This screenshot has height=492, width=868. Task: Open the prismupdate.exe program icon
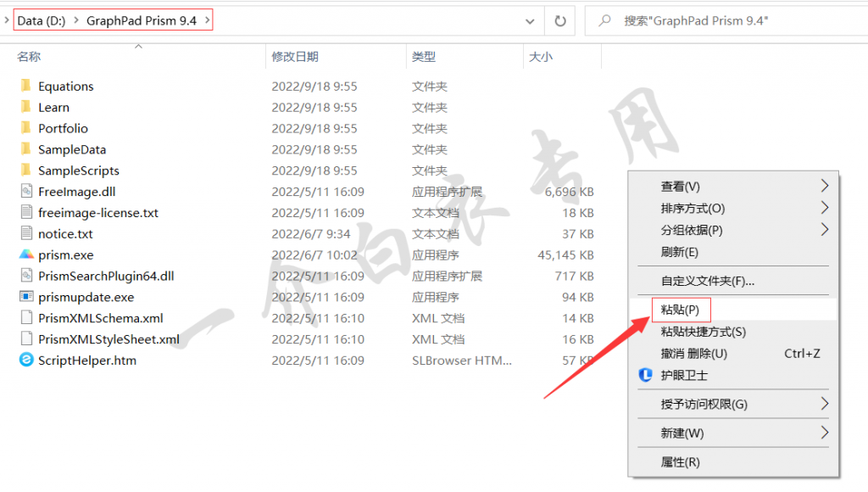coord(27,297)
